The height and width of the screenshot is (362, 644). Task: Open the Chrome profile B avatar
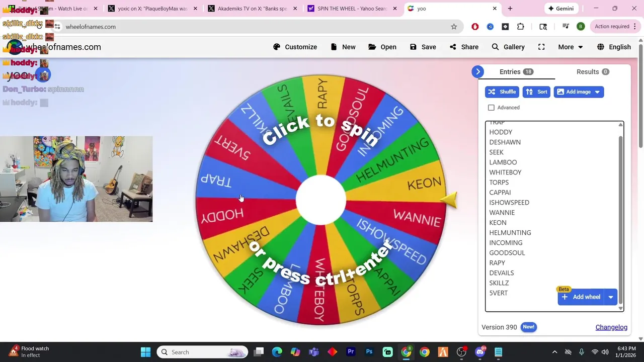(x=581, y=27)
